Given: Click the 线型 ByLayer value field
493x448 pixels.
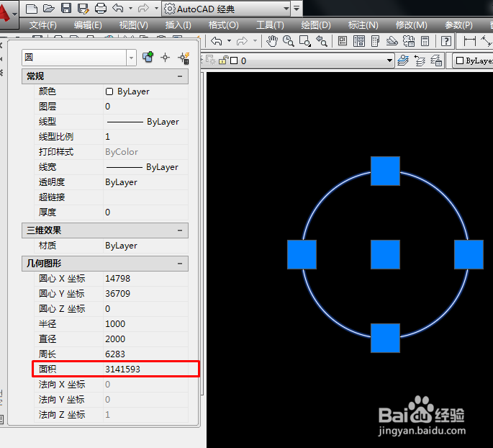Looking at the screenshot, I should pyautogui.click(x=145, y=122).
